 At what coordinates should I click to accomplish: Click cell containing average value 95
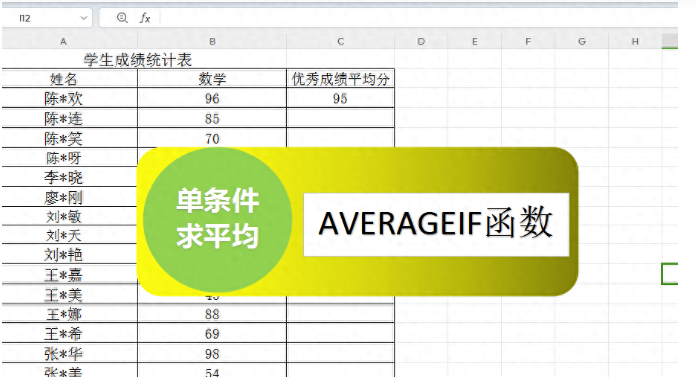click(x=340, y=98)
